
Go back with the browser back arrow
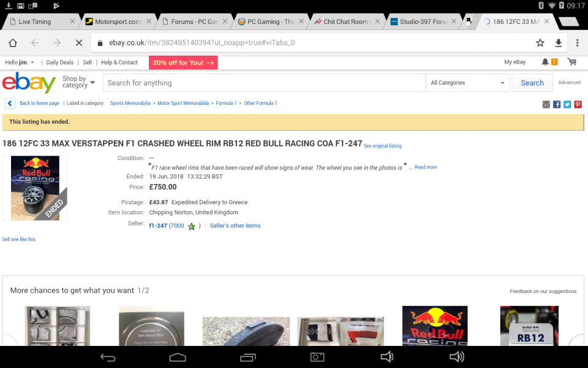point(35,43)
